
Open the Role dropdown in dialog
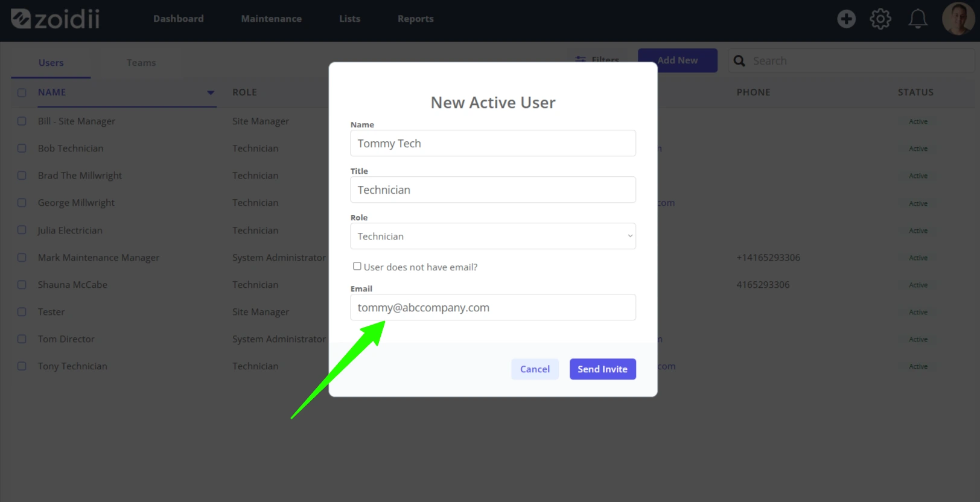pyautogui.click(x=493, y=237)
